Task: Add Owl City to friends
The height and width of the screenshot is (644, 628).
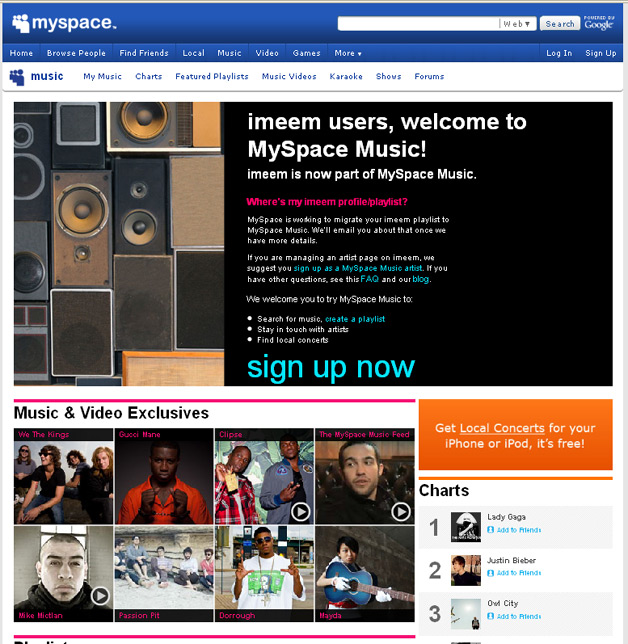Action: coord(517,616)
